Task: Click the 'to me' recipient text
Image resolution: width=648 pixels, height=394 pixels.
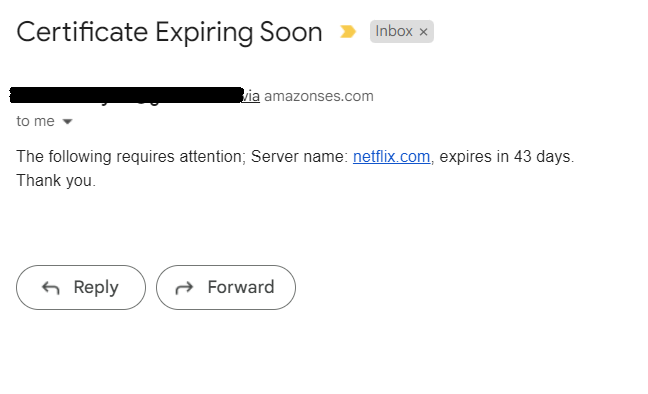Action: point(36,121)
